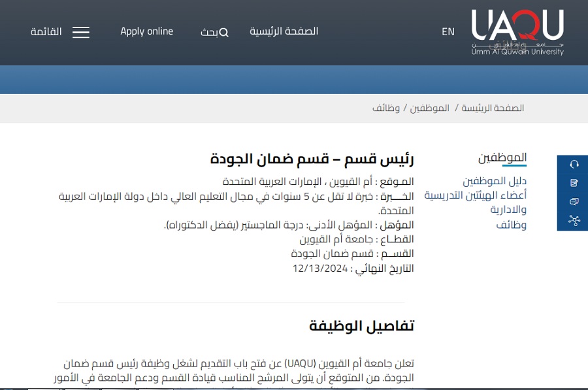Open the network share sidebar icon
The width and height of the screenshot is (588, 390).
point(574,220)
